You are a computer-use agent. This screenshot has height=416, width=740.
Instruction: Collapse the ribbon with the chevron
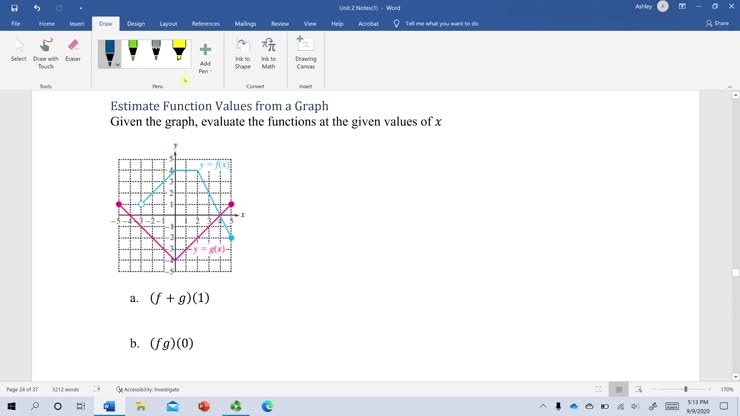730,87
